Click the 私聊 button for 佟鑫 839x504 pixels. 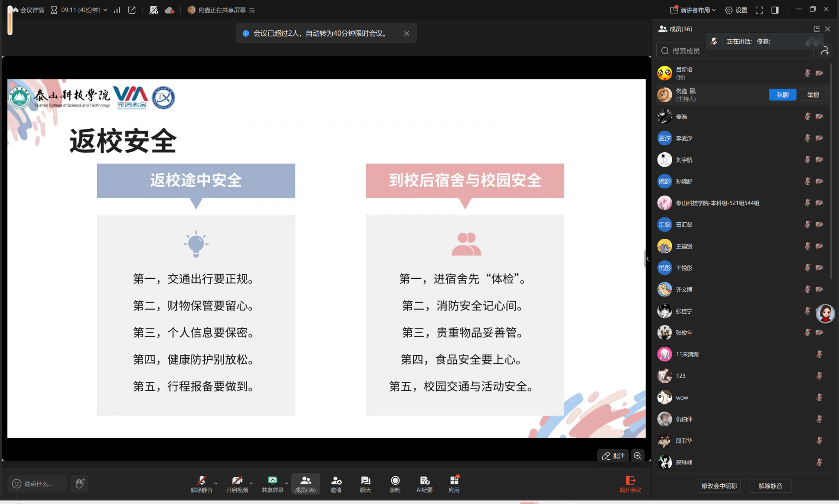coord(782,95)
